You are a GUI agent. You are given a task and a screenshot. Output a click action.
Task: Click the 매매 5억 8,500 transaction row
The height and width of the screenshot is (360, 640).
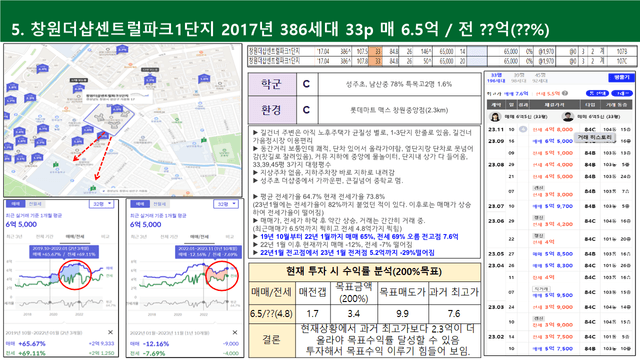point(559,254)
